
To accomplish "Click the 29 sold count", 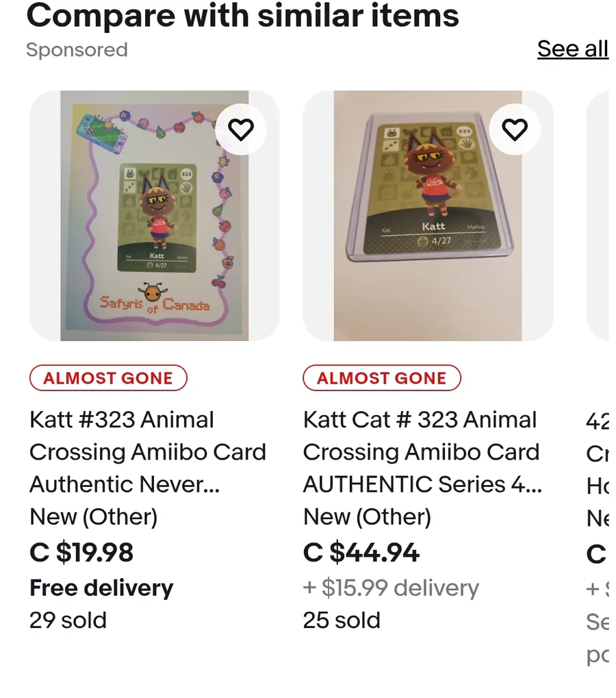I will pyautogui.click(x=68, y=620).
